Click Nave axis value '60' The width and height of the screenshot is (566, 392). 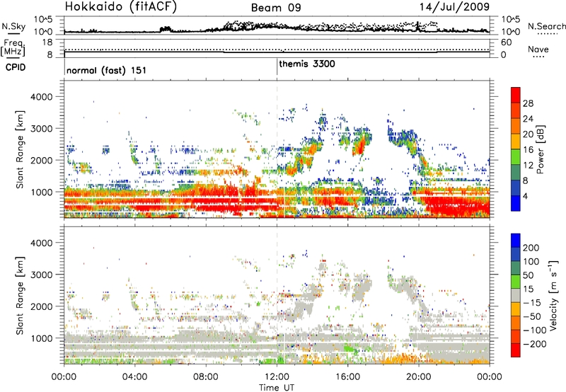[x=506, y=42]
